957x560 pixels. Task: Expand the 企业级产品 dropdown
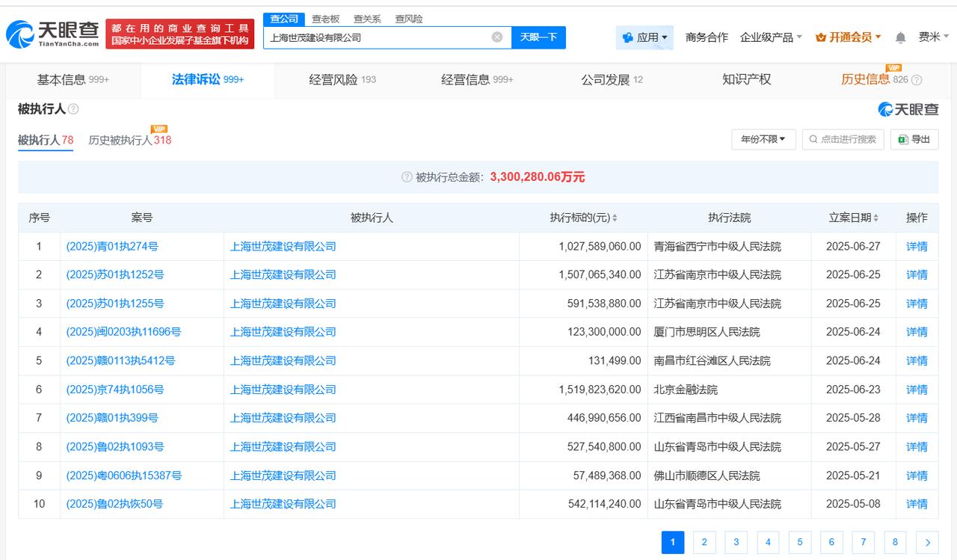(x=771, y=37)
